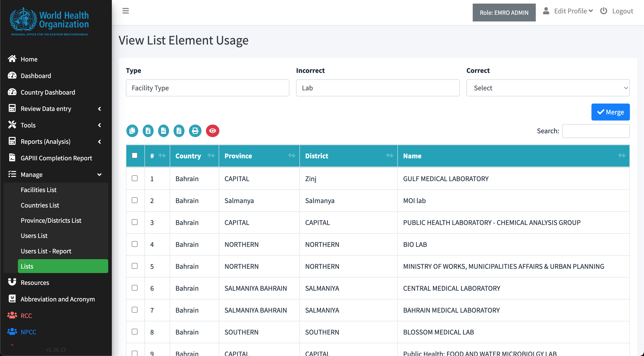
Task: Expand the Edit Profile dropdown
Action: [573, 11]
